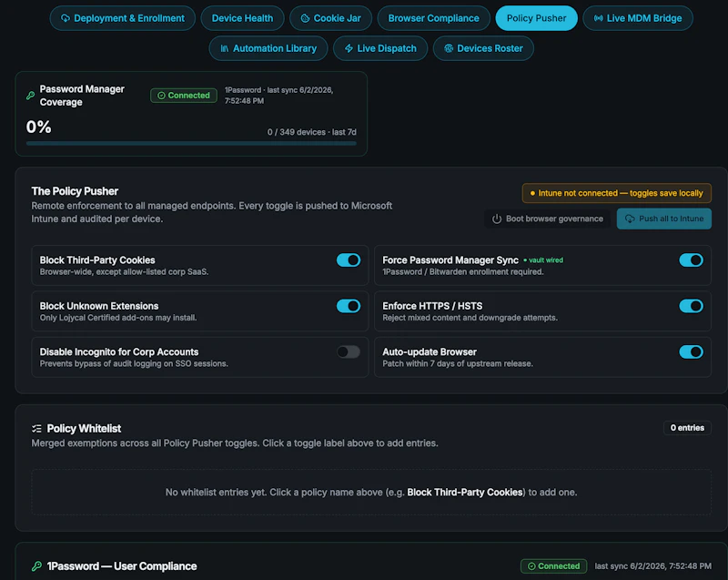Click The Policy Pusher heading
This screenshot has width=728, height=580.
click(75, 191)
